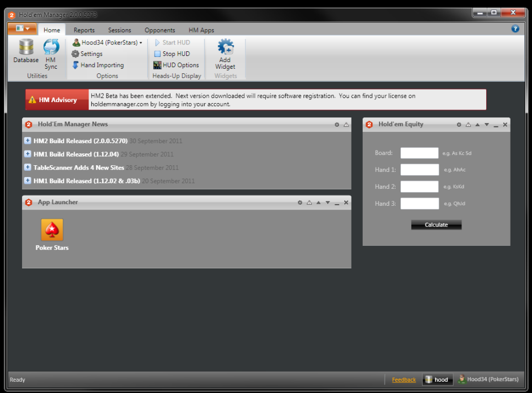Click the Hold'em Equity widget title

(401, 124)
